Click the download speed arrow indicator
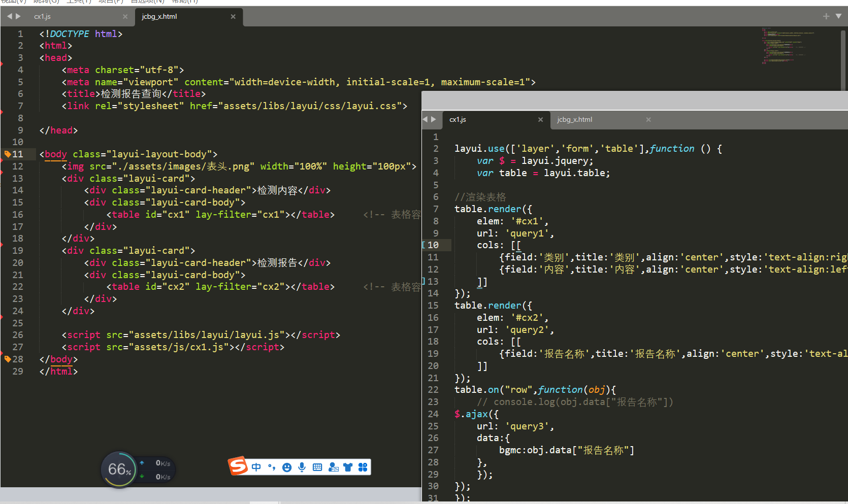The image size is (848, 504). 142,476
